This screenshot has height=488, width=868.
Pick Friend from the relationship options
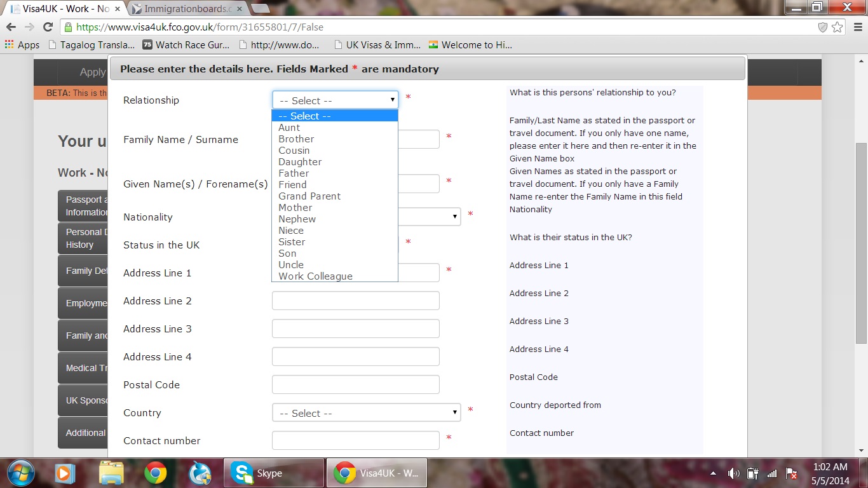[292, 185]
